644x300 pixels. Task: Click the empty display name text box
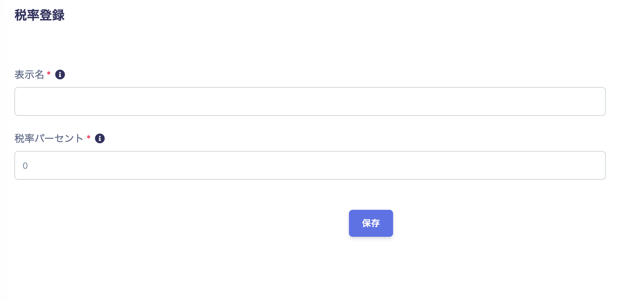[x=310, y=101]
